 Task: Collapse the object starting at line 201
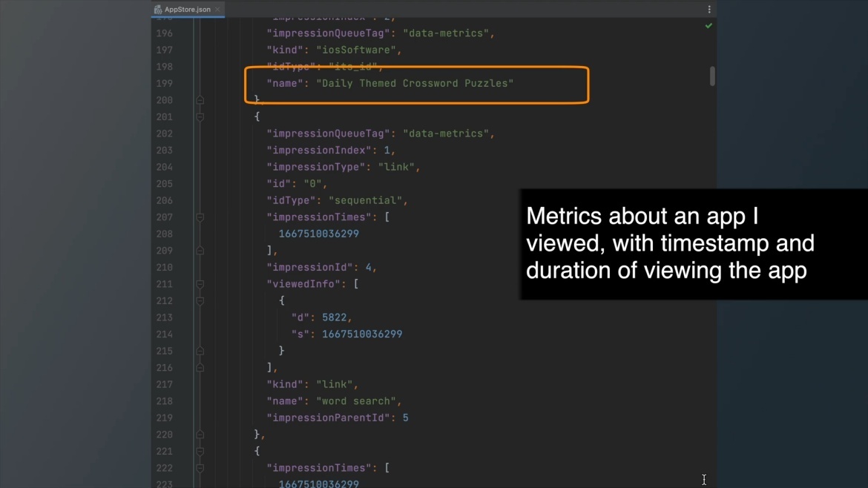(x=200, y=116)
